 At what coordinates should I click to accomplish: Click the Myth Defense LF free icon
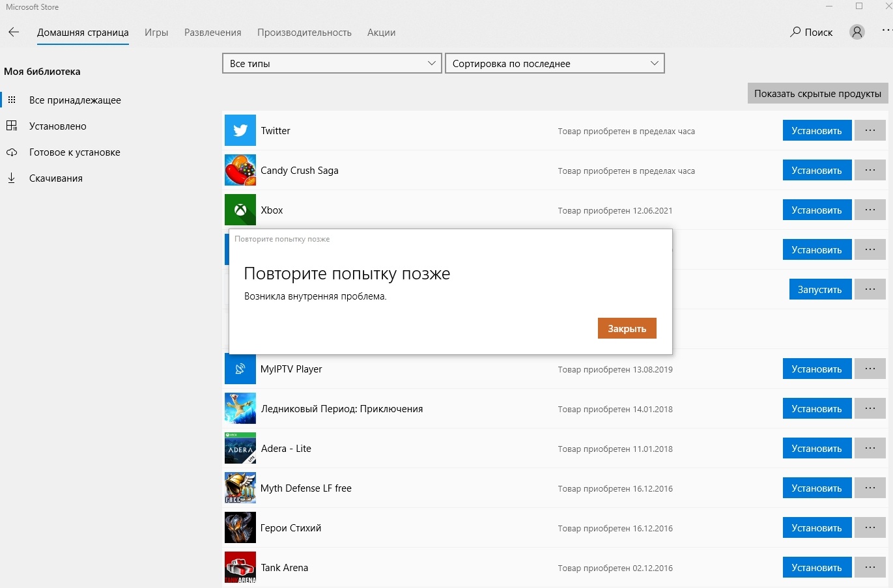coord(240,488)
